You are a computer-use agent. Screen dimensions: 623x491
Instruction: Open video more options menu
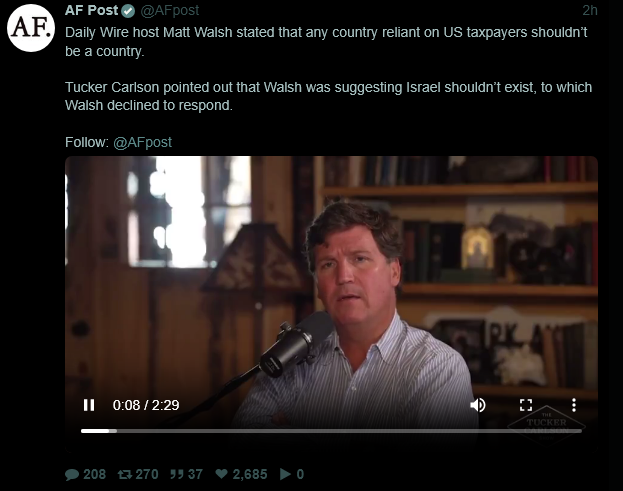pos(573,405)
